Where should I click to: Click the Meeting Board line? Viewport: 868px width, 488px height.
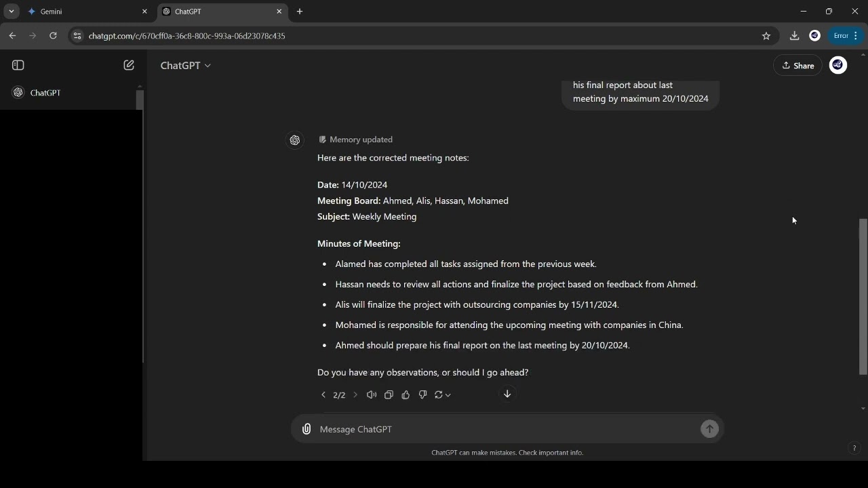413,201
